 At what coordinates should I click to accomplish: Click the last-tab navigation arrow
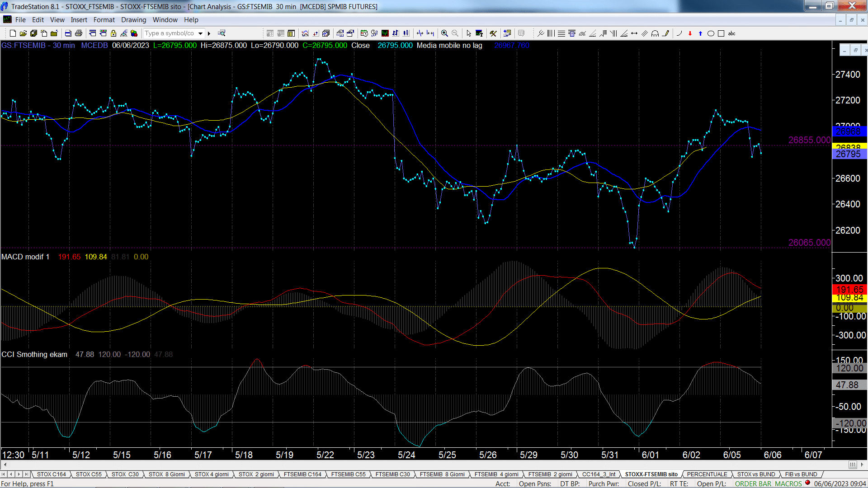(26, 474)
